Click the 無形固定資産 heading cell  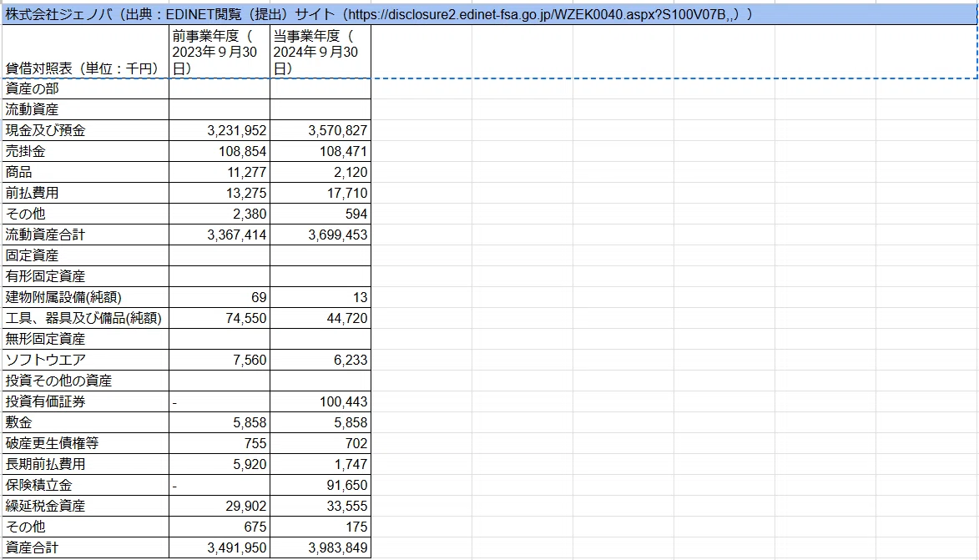coord(85,340)
